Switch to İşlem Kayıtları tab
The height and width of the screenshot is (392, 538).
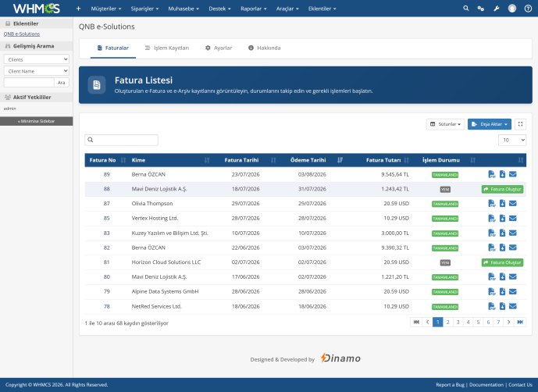click(167, 48)
